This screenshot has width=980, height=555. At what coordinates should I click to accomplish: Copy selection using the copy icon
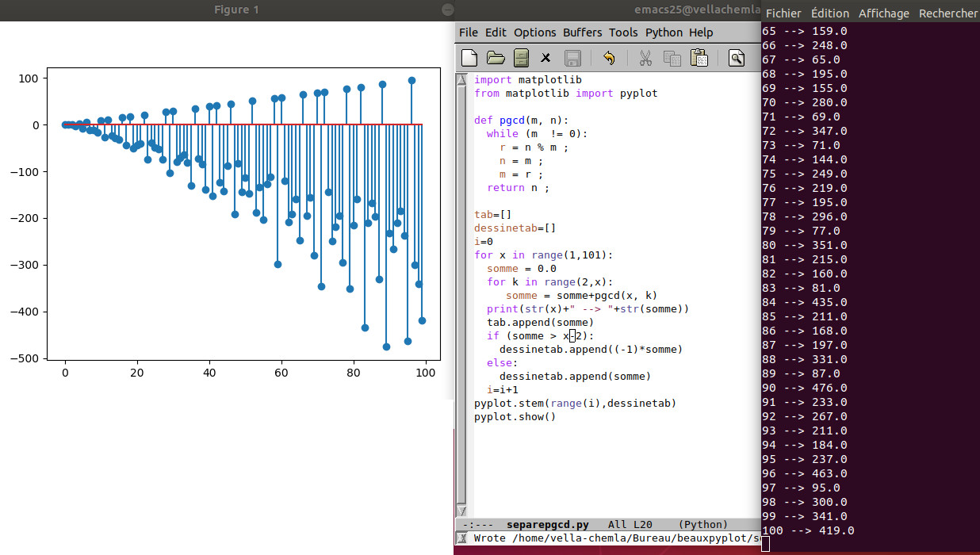672,57
